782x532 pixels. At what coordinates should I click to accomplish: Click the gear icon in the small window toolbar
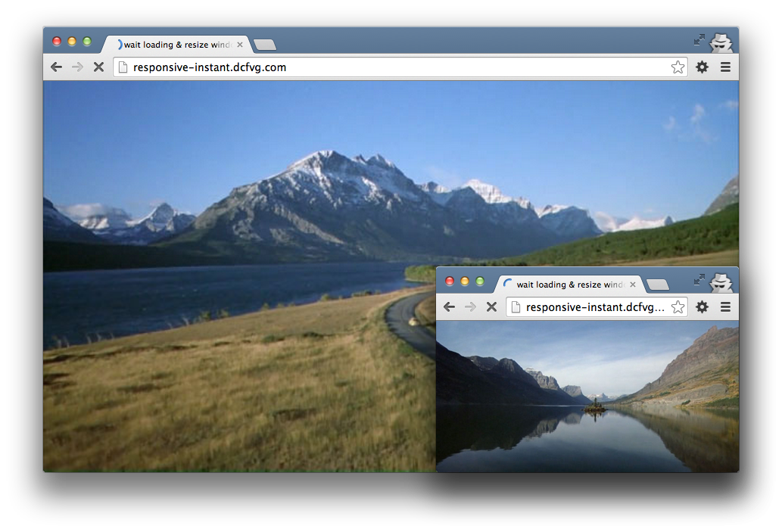tap(702, 306)
